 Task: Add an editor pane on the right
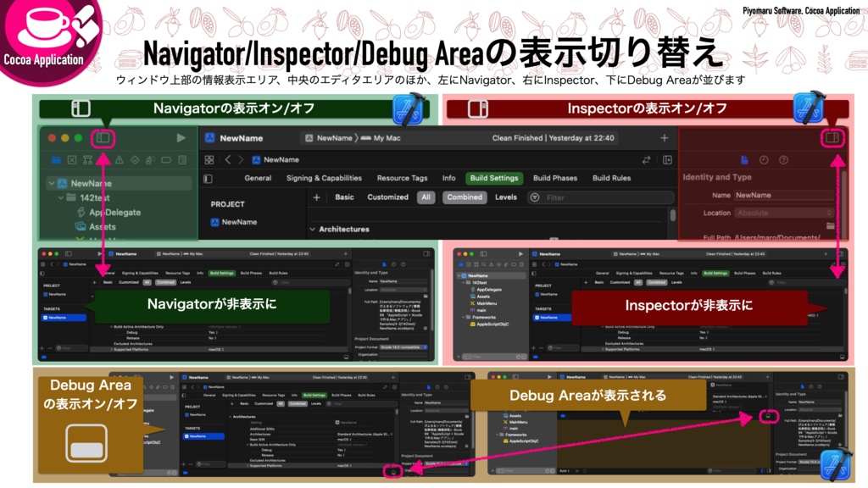[667, 160]
